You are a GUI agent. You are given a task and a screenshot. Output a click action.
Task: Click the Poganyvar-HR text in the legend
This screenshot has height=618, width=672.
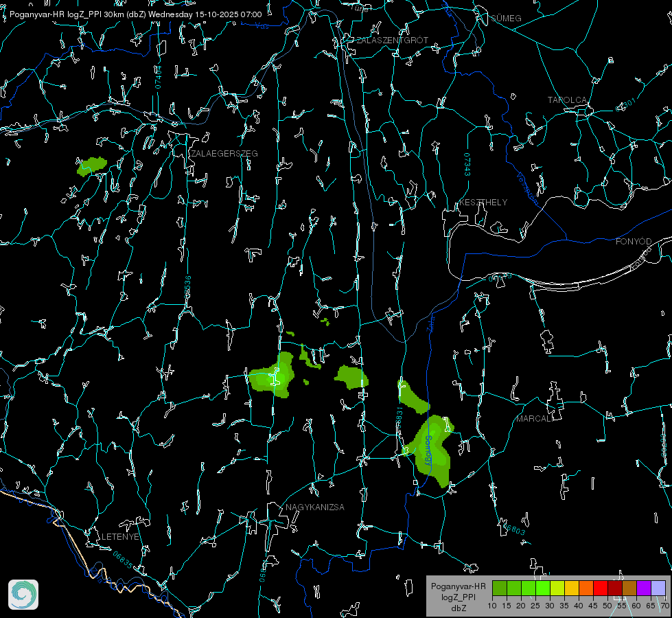(458, 586)
